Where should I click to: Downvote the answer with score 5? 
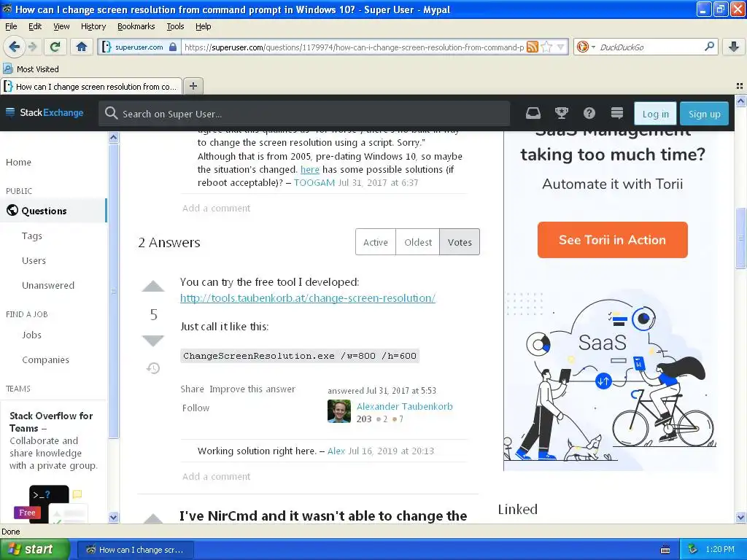tap(153, 341)
